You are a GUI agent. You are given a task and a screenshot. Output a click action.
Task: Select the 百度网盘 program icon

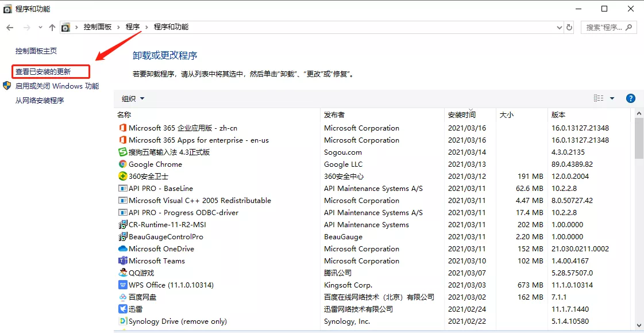click(122, 297)
